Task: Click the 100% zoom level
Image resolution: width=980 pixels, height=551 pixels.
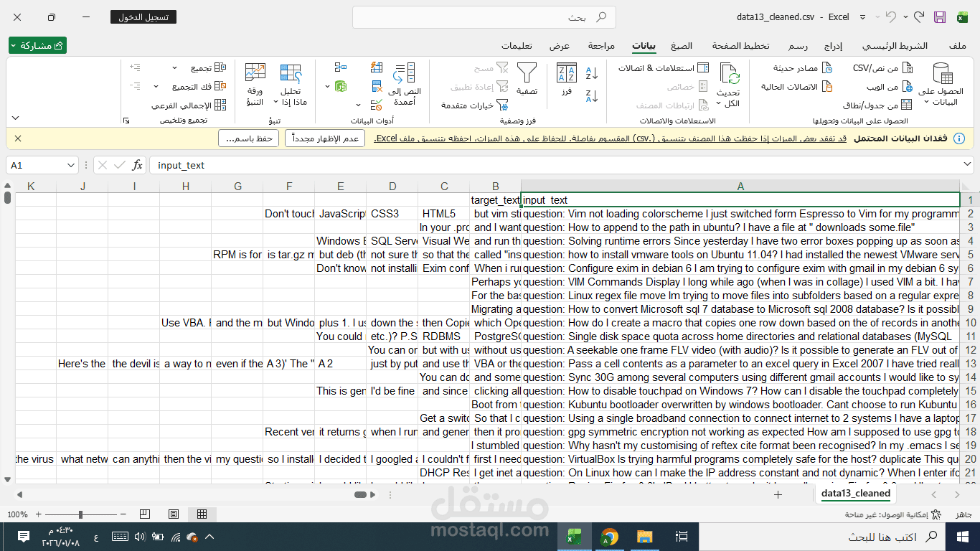Action: 18,514
